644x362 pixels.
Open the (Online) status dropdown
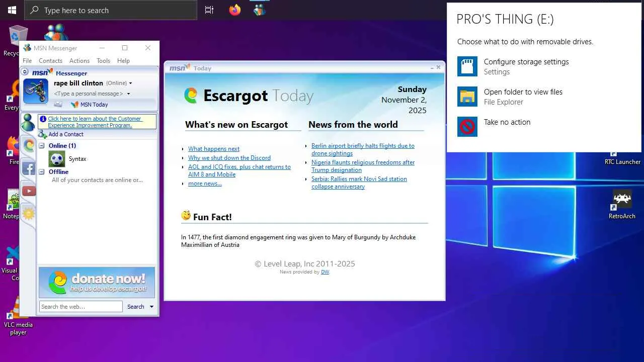pos(119,83)
